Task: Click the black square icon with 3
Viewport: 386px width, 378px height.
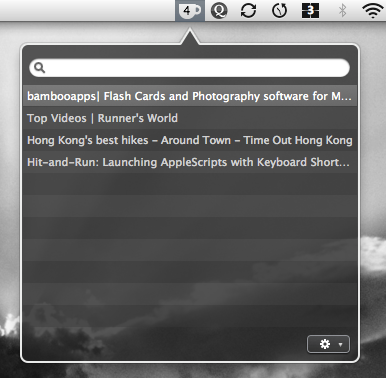Action: click(310, 11)
